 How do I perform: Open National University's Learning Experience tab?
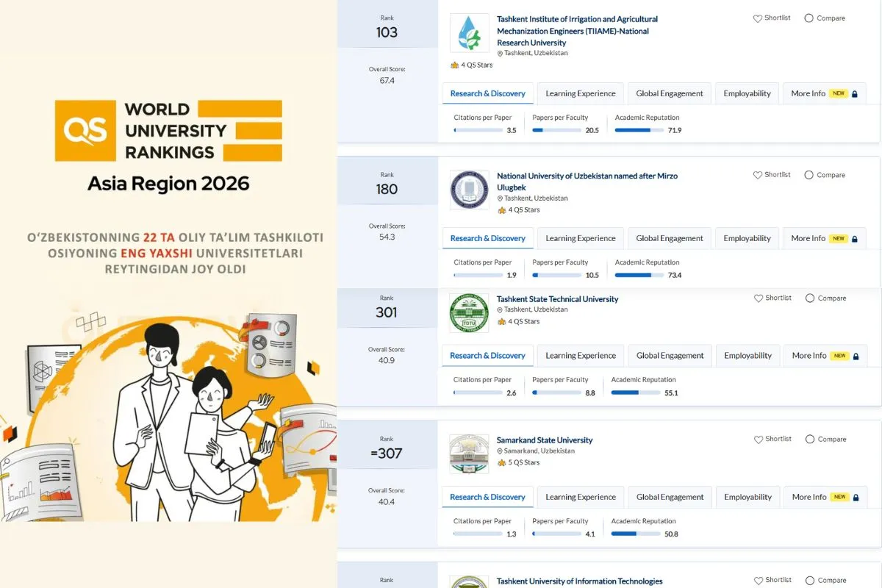(x=581, y=238)
